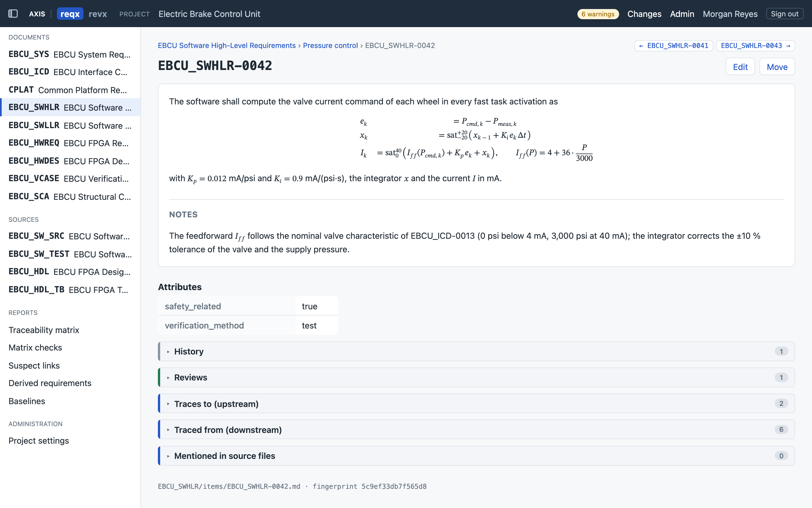Open EBCU_SYS document in sidebar
Screen dimensions: 812x508
(70, 54)
